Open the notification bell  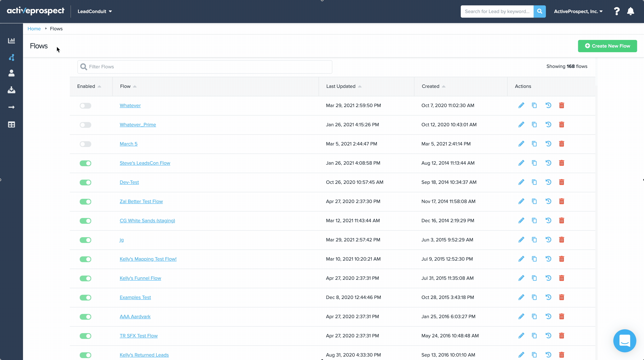click(631, 11)
